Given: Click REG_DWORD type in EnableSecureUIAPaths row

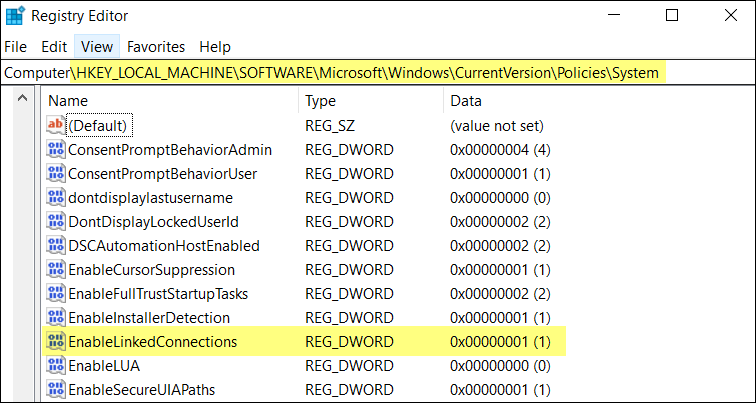Looking at the screenshot, I should pyautogui.click(x=350, y=390).
